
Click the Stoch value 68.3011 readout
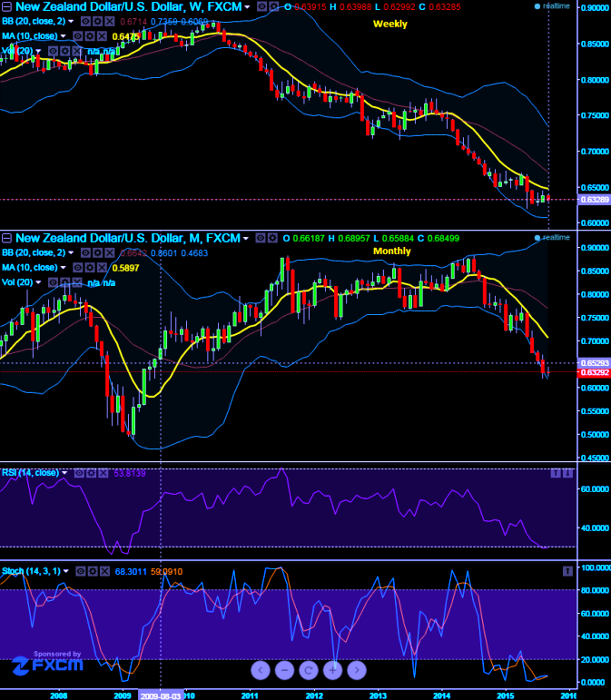tap(131, 571)
